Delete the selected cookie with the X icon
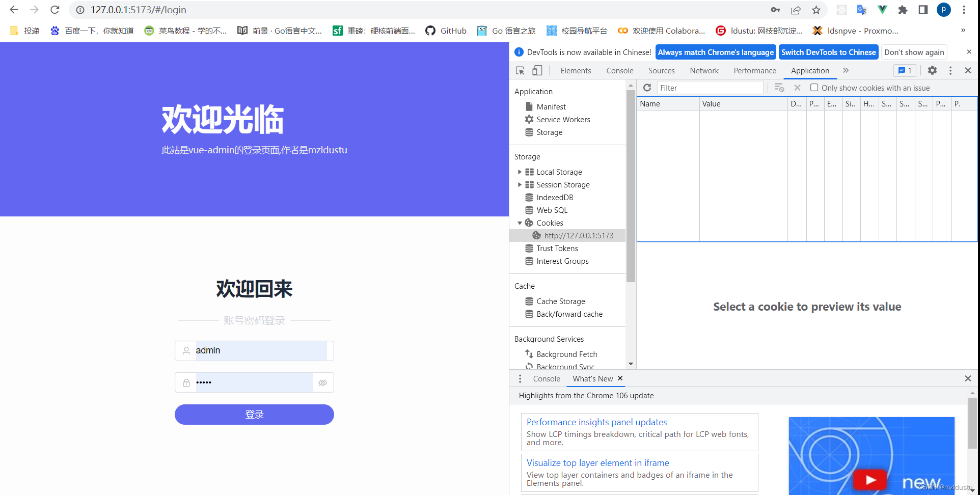This screenshot has height=495, width=980. click(x=797, y=88)
